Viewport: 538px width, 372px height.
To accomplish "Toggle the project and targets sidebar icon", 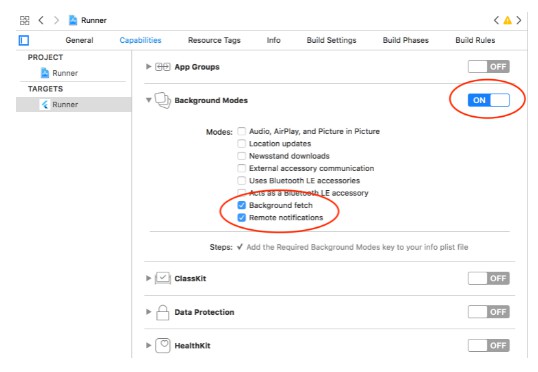I will pos(24,40).
